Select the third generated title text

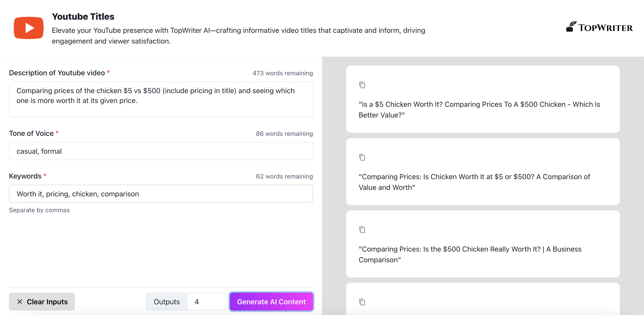coord(470,254)
